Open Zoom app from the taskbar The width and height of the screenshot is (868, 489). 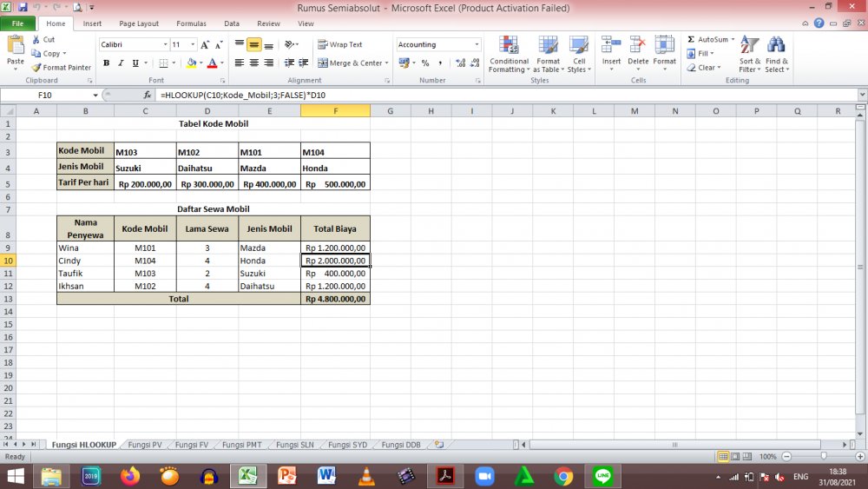pos(484,476)
